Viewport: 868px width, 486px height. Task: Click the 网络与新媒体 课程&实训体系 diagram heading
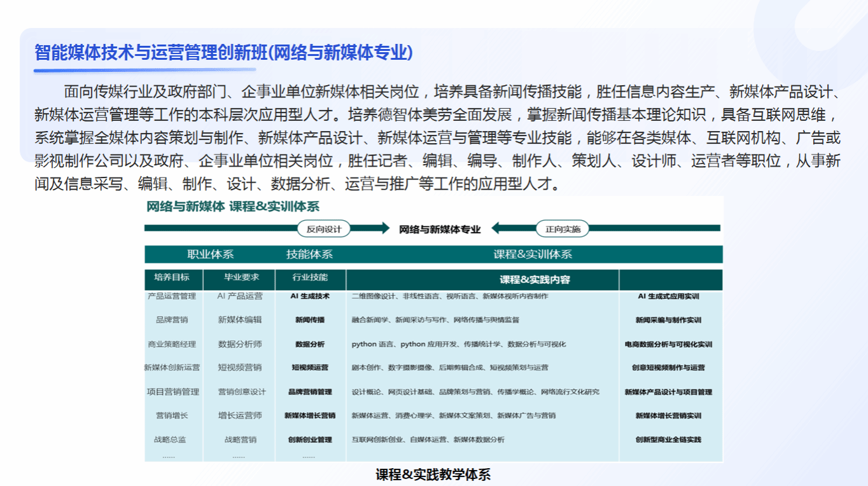click(233, 207)
